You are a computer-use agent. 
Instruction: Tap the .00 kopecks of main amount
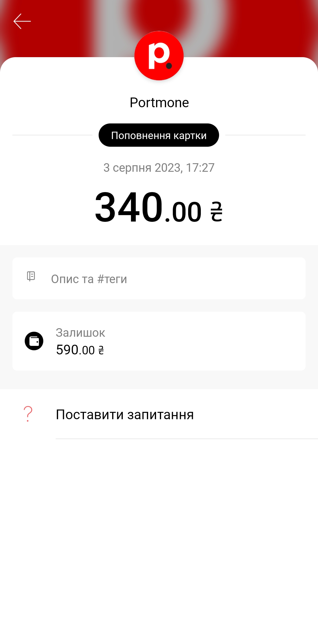183,212
